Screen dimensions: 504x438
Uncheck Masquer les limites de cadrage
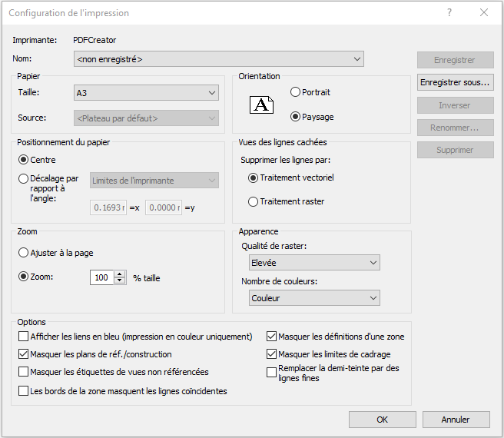coord(272,354)
